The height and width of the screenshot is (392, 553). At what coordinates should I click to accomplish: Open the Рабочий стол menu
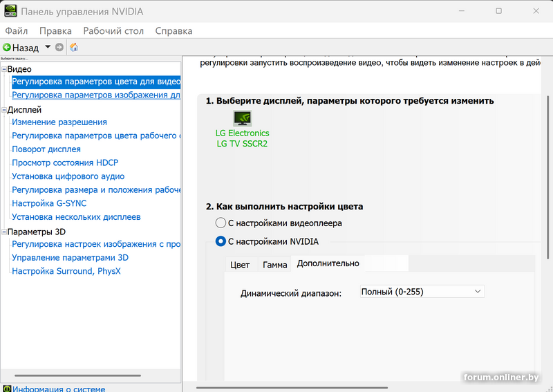tap(113, 30)
